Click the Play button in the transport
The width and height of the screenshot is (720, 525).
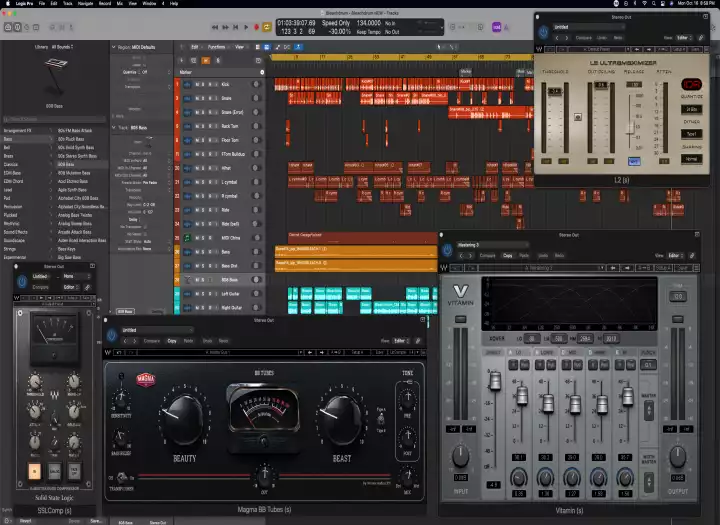coord(246,28)
